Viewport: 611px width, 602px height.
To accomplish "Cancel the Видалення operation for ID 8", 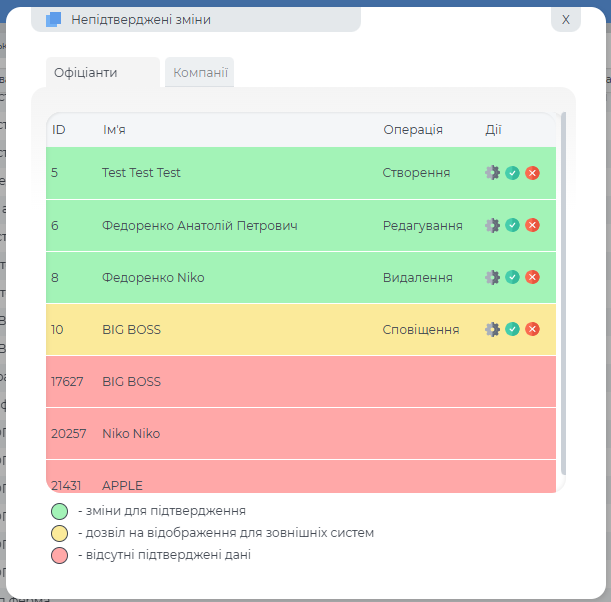I will [x=532, y=277].
